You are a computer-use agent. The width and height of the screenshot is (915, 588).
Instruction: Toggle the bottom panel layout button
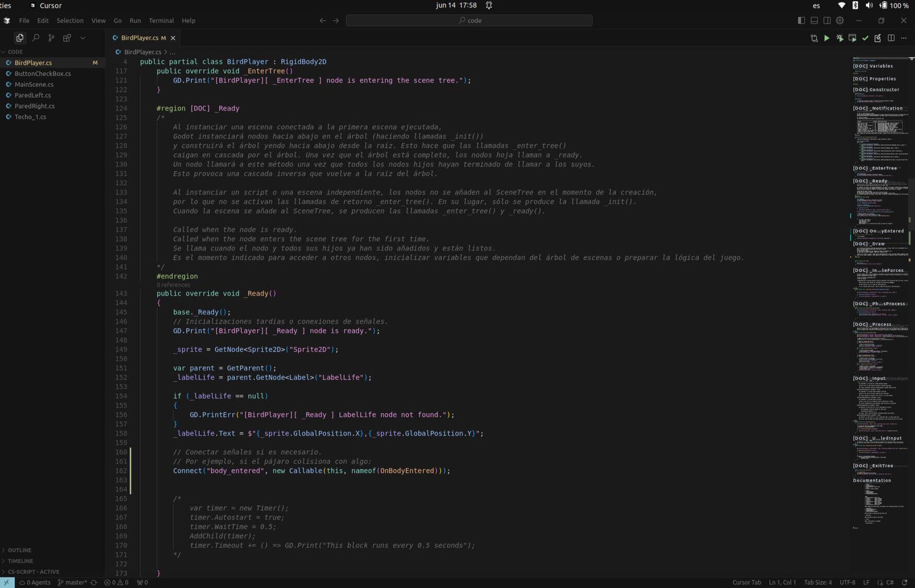tap(814, 21)
